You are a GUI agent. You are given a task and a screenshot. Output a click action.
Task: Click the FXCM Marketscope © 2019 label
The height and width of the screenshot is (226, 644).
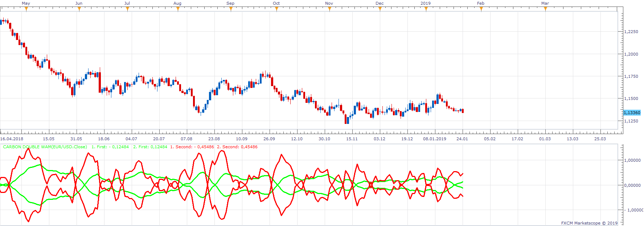pyautogui.click(x=589, y=223)
